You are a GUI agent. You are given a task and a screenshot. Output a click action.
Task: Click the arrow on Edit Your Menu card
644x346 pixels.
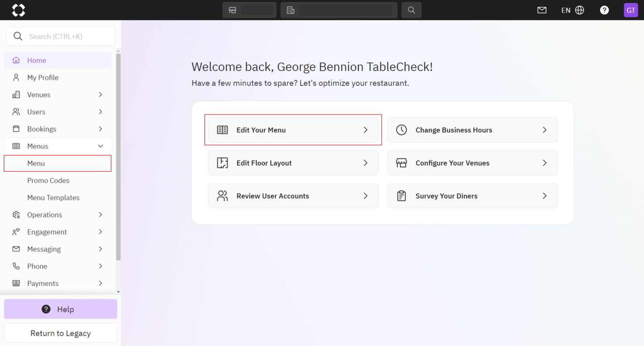(365, 130)
